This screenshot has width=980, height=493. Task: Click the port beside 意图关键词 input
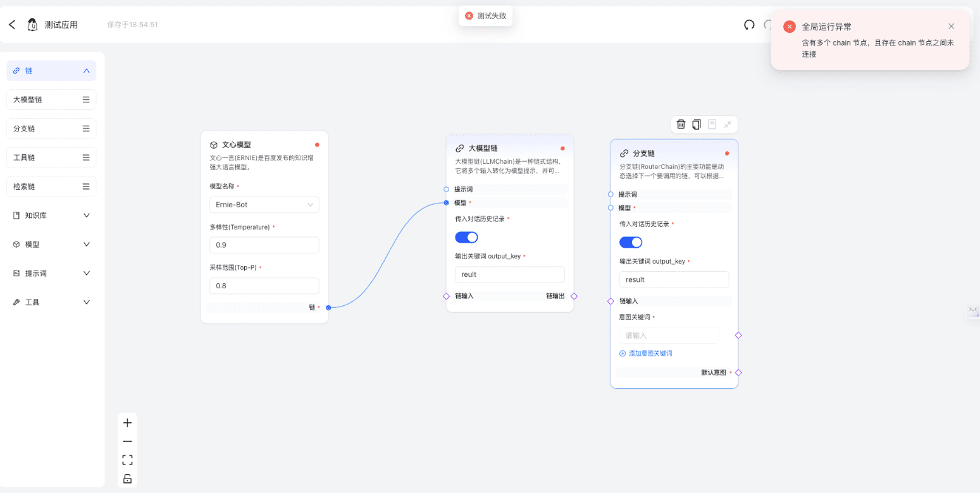[738, 336]
